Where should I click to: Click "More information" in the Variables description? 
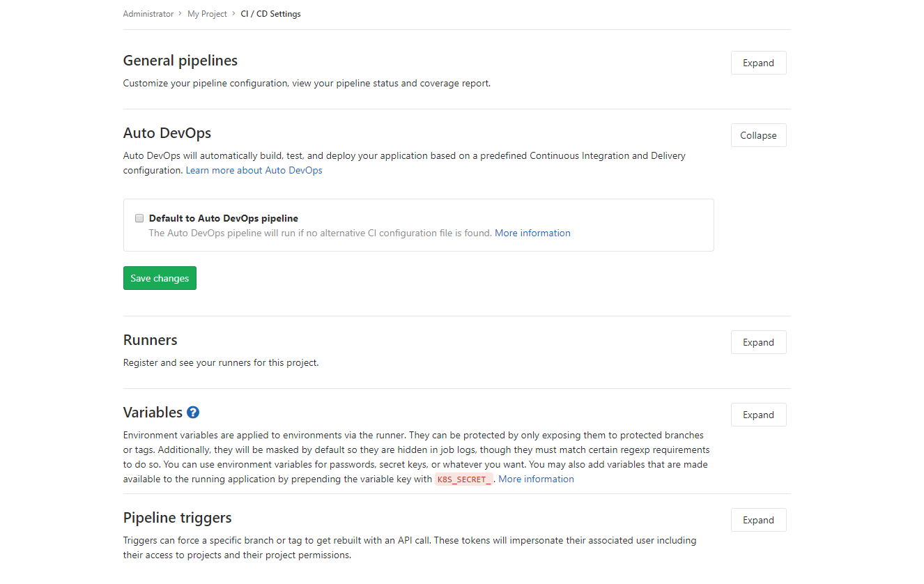pyautogui.click(x=536, y=479)
